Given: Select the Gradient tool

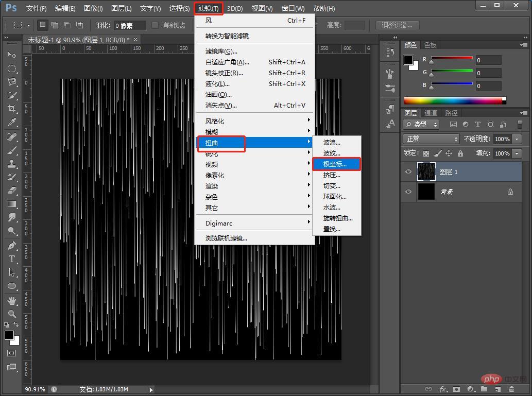Looking at the screenshot, I should click(12, 204).
